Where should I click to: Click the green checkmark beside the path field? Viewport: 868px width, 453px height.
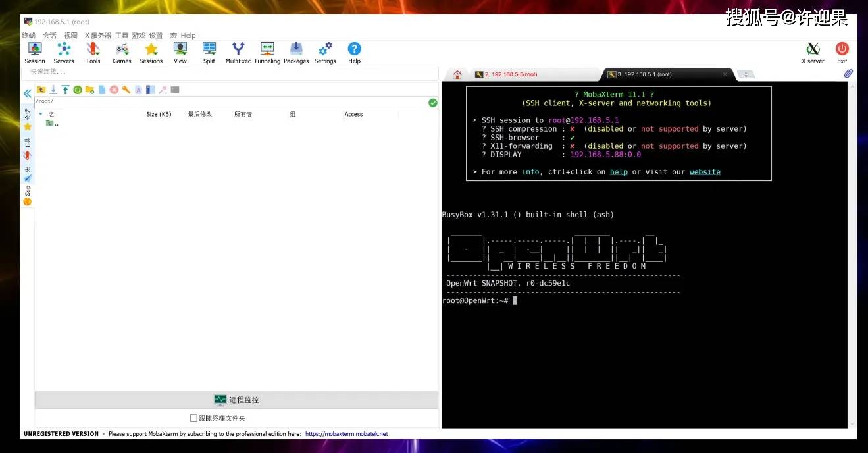(432, 103)
